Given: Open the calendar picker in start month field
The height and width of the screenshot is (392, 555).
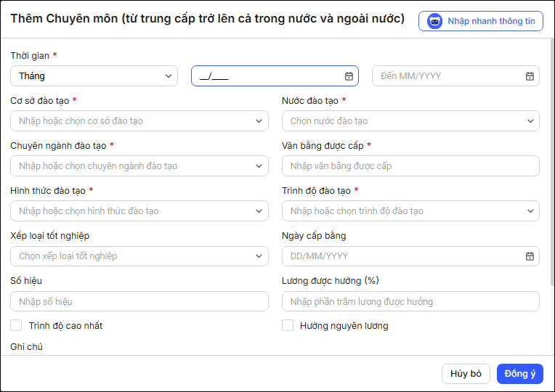Looking at the screenshot, I should (349, 76).
